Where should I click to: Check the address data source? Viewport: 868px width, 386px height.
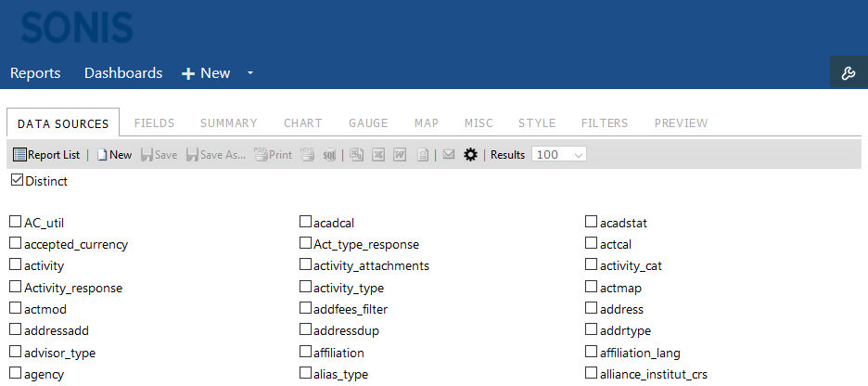tap(592, 308)
